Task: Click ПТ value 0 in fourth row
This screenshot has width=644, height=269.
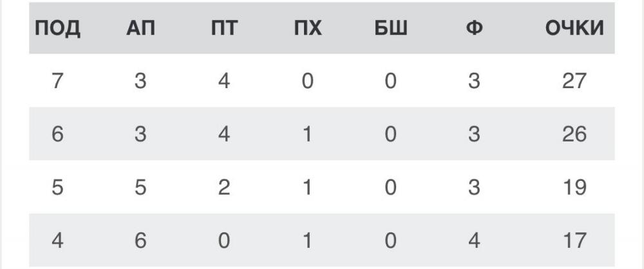Action: [224, 240]
